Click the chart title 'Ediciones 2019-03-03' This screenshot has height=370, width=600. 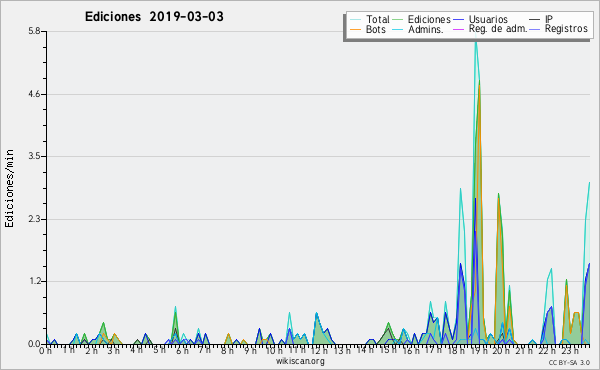[x=154, y=17]
